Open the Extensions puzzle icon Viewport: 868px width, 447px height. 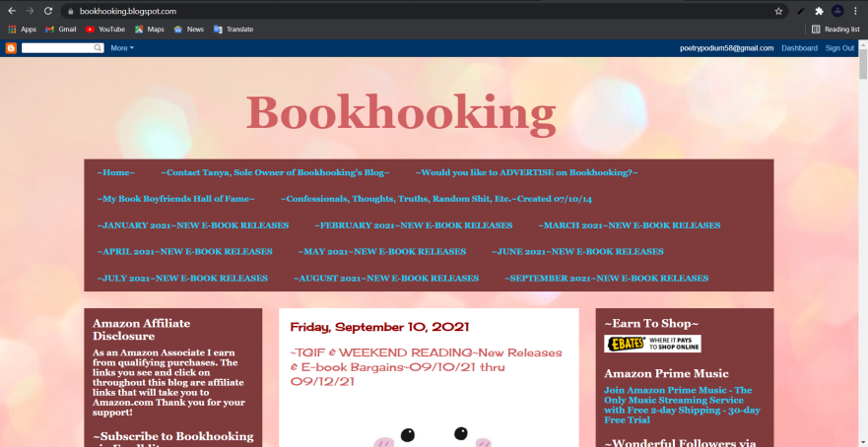click(820, 11)
